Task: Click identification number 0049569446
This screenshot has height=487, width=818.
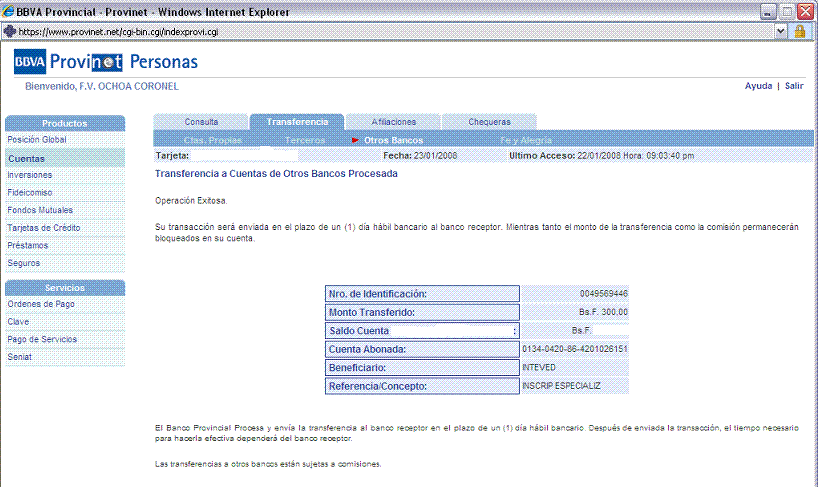Action: (604, 294)
